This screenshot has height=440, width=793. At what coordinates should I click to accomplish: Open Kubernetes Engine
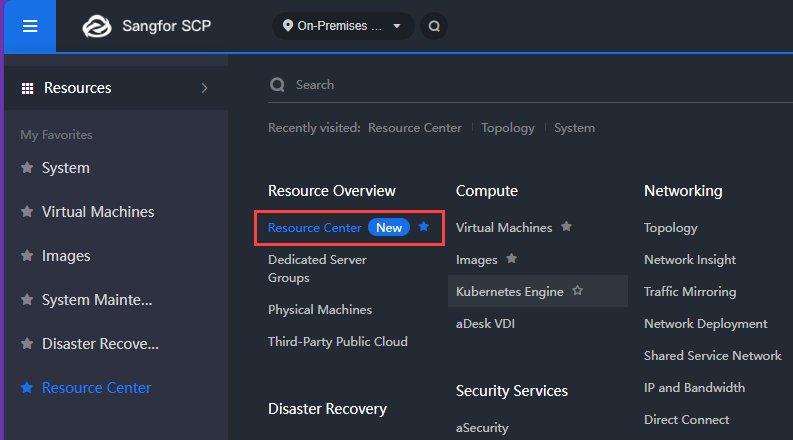[510, 292]
